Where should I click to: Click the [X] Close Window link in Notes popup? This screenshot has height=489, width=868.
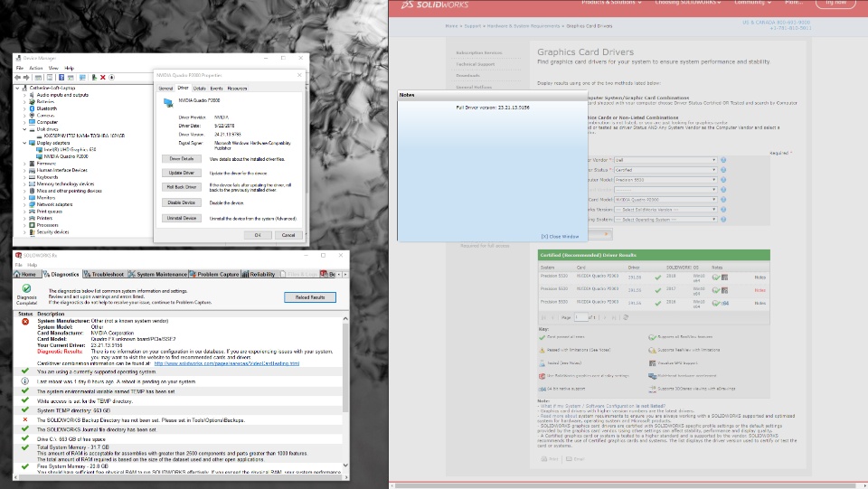click(560, 237)
